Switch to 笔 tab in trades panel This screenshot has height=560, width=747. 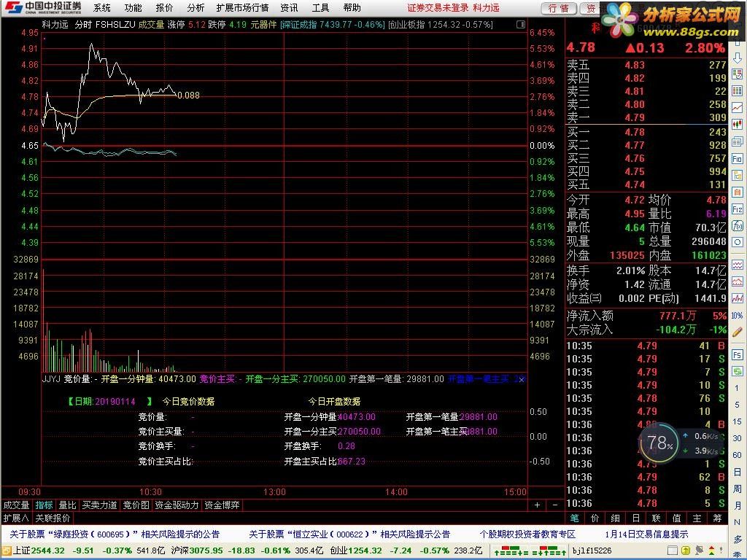click(575, 518)
